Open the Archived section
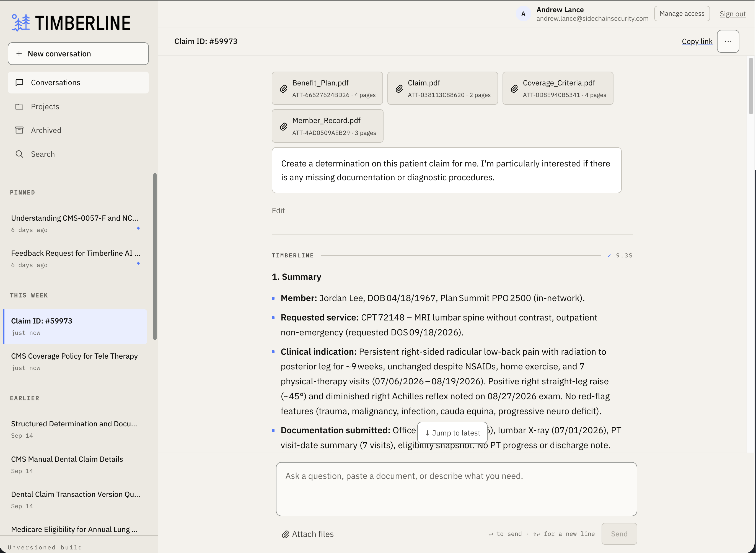The image size is (756, 553). coord(78,130)
